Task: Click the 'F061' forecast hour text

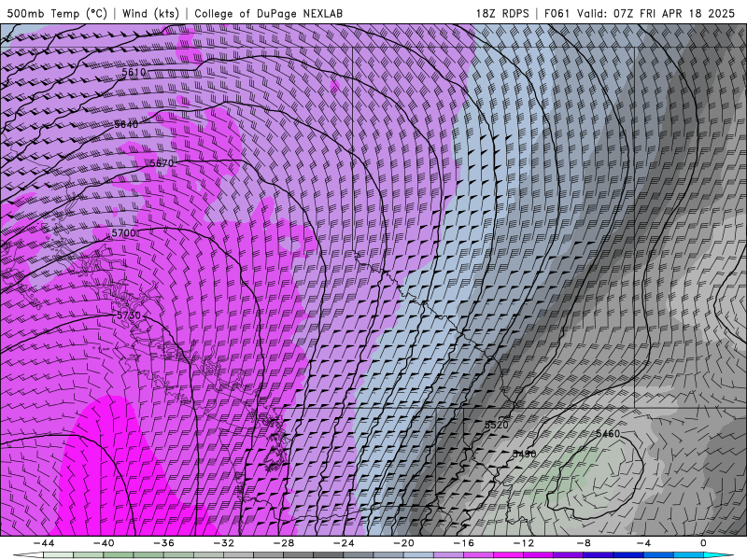Action: [557, 13]
